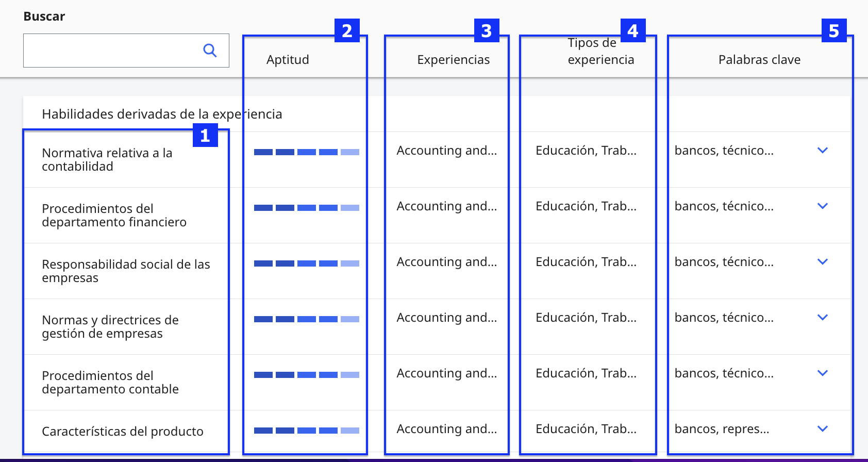Expand Características del producto row chevron
Image resolution: width=868 pixels, height=462 pixels.
[x=823, y=428]
